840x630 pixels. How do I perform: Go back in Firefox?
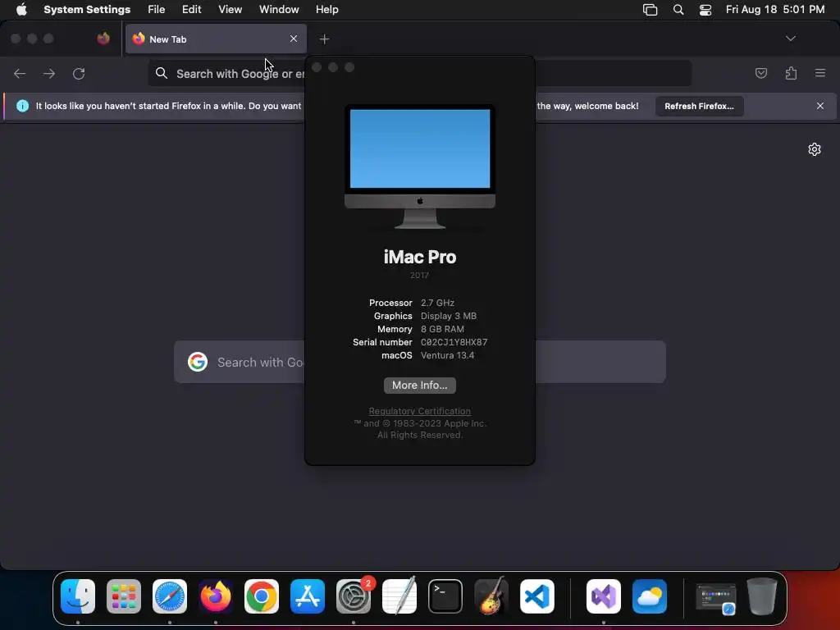pos(20,73)
